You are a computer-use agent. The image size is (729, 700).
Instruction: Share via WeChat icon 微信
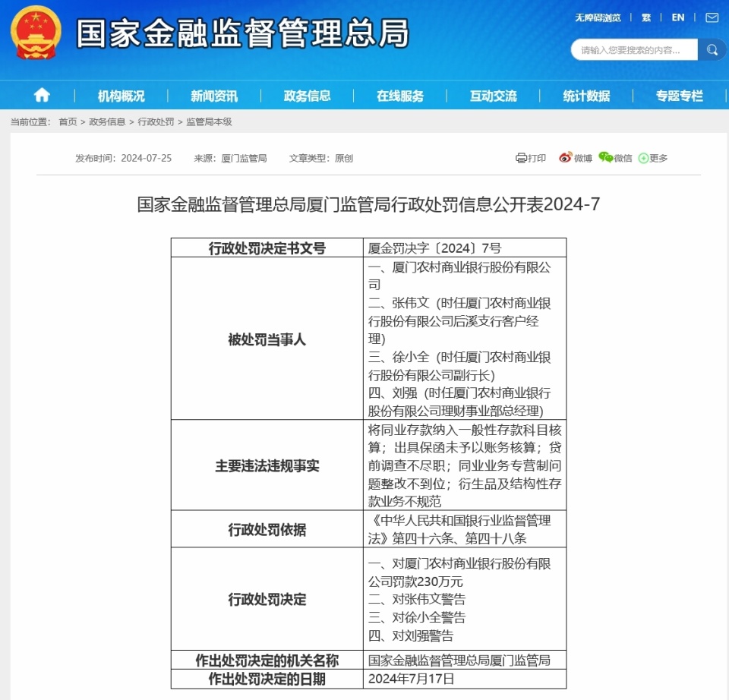(x=606, y=158)
